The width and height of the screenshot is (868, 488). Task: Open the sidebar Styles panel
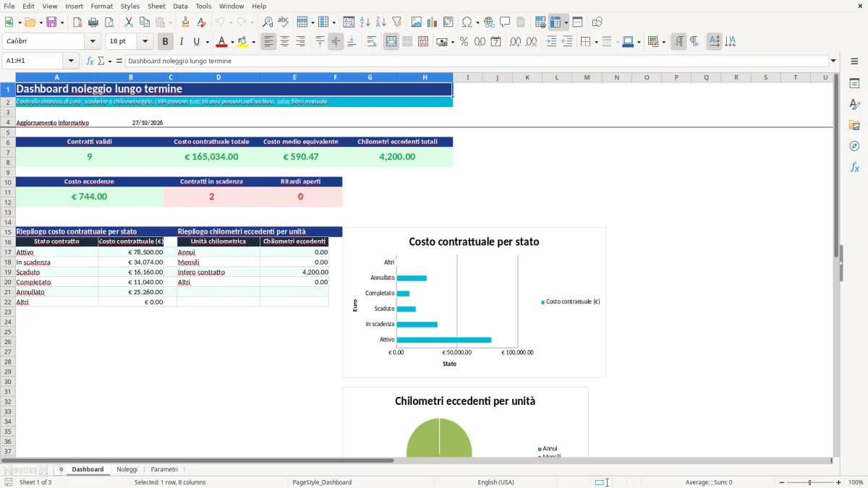tap(854, 105)
